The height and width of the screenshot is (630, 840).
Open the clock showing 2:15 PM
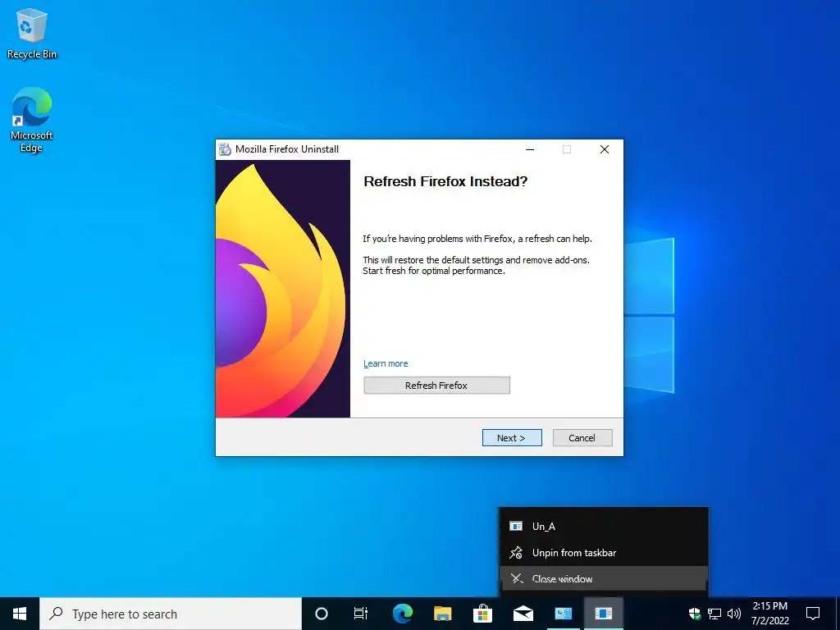tap(769, 614)
